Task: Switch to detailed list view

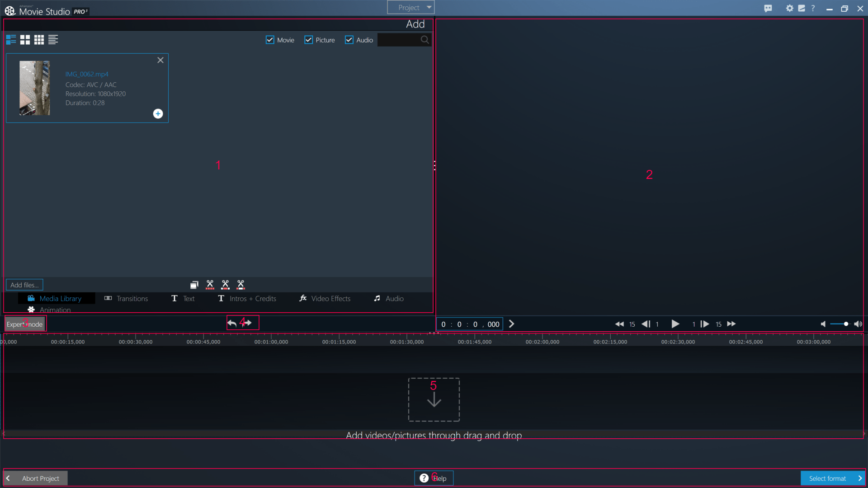Action: [x=11, y=40]
